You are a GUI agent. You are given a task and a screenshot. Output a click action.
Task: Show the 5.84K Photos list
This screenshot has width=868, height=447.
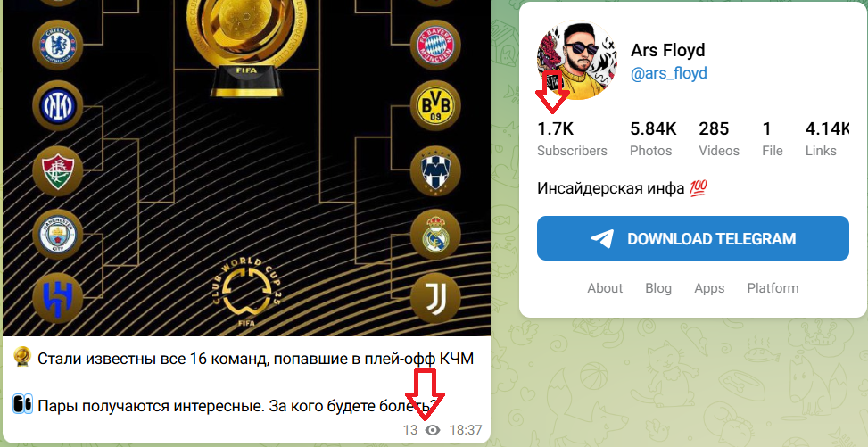(653, 139)
